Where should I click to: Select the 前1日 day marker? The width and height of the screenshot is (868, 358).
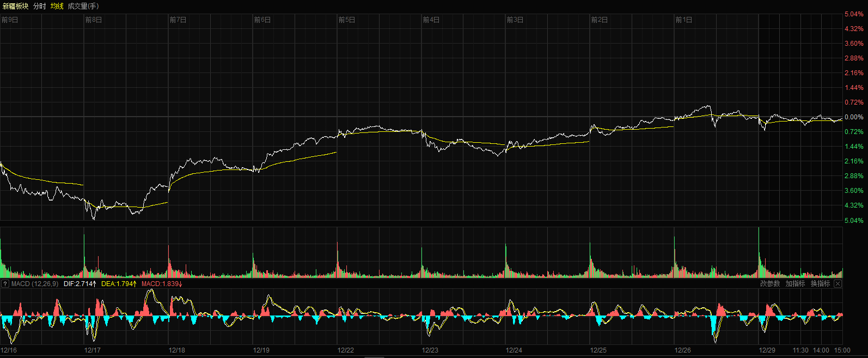(x=684, y=20)
